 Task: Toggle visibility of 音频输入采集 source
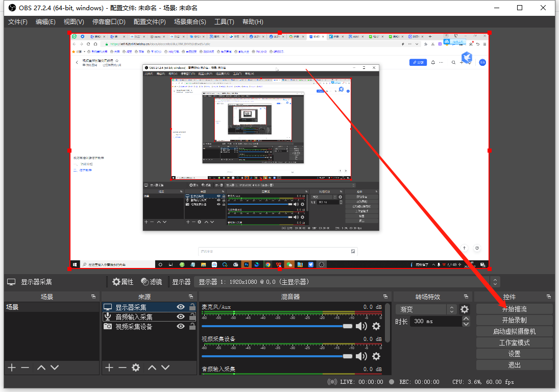click(181, 316)
